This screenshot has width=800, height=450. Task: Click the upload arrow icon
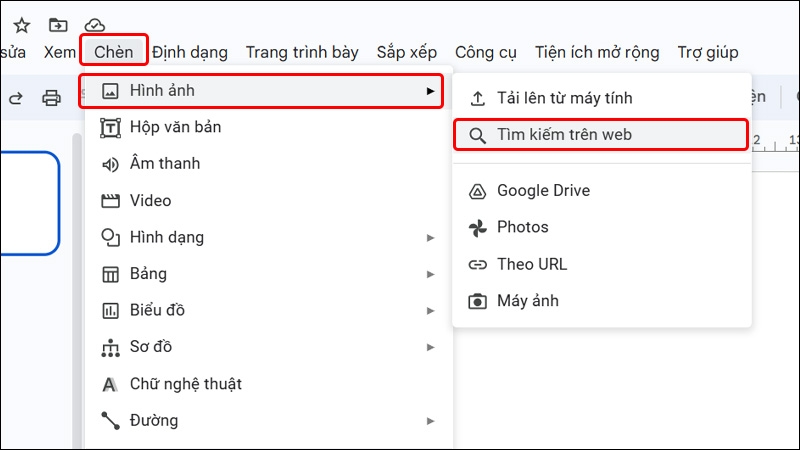coord(478,98)
